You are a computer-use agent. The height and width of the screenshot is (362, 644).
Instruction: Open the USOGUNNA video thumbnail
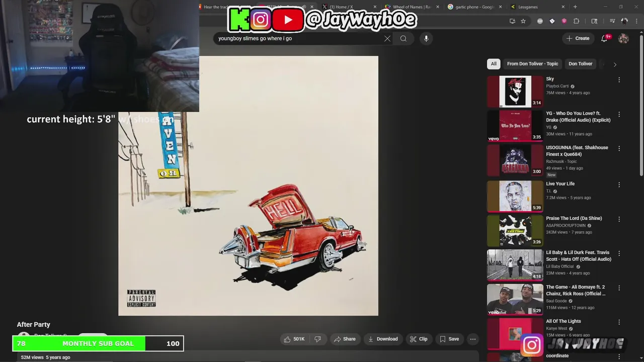click(515, 160)
